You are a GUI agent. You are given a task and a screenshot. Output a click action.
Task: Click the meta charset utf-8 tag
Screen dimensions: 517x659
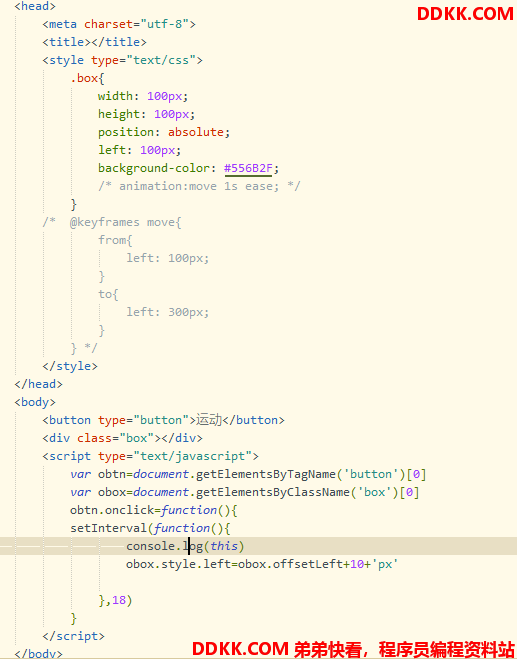pos(119,24)
